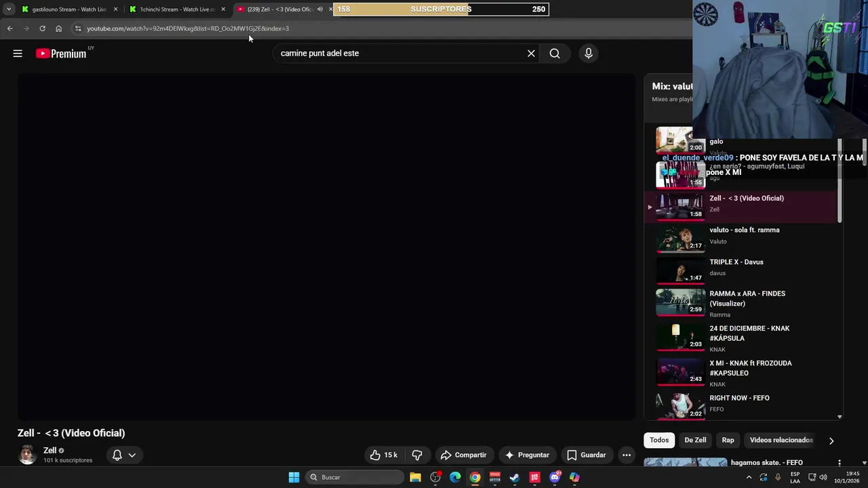Open Copilot from taskbar
The width and height of the screenshot is (868, 488).
click(574, 477)
